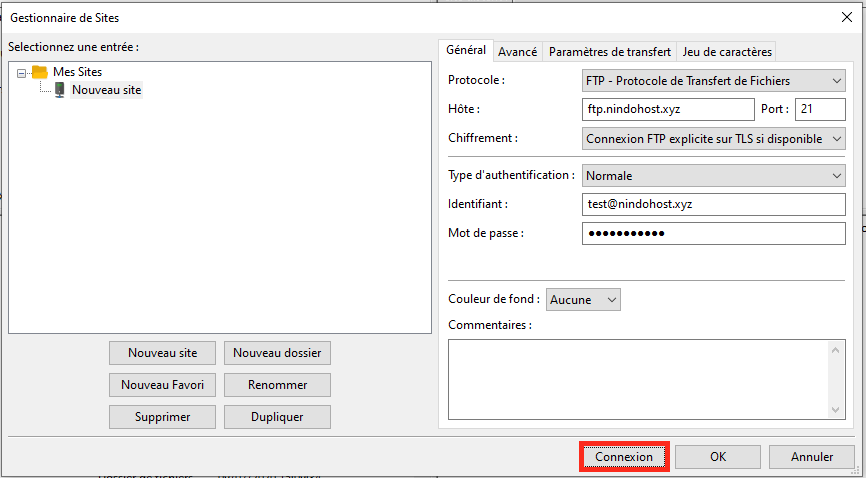Screen dimensions: 866x478
Task: Select the Nouveau site tree entry
Action: pyautogui.click(x=107, y=90)
